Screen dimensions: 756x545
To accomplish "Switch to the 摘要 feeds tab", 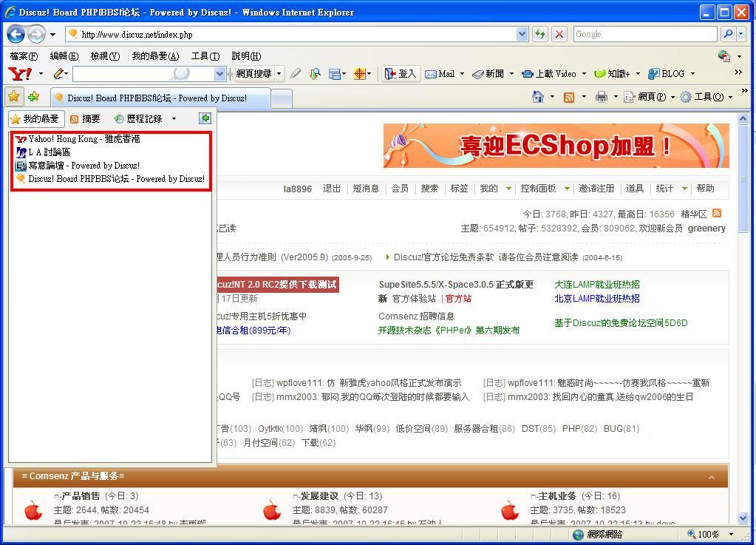I will click(85, 118).
